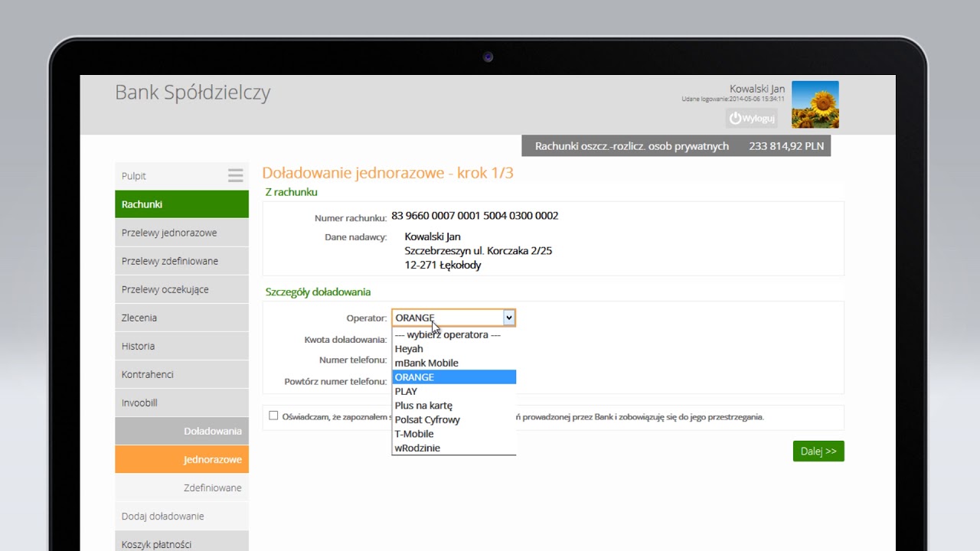Click the account number 83 9660 0007 0001 5004 0300 0002
The height and width of the screenshot is (551, 980).
[475, 216]
